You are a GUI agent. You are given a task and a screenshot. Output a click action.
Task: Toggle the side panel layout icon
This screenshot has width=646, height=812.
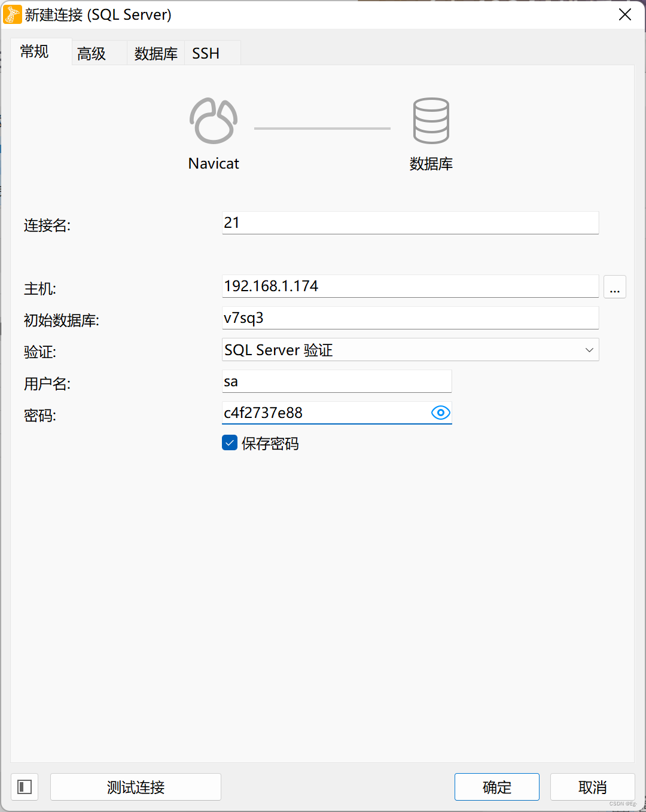tap(25, 787)
